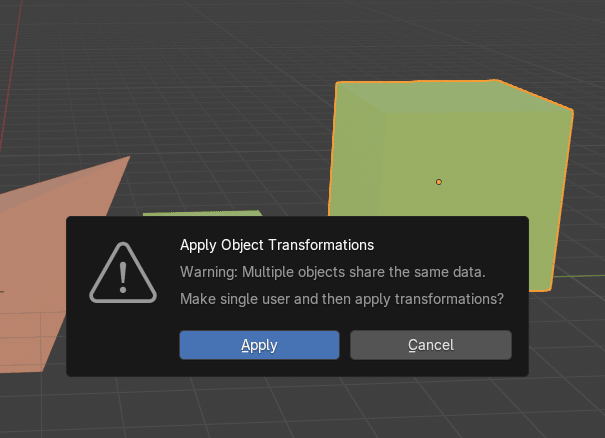The height and width of the screenshot is (438, 605).
Task: Click the "Apply Object Transformations" dialog title
Action: pyautogui.click(x=277, y=244)
